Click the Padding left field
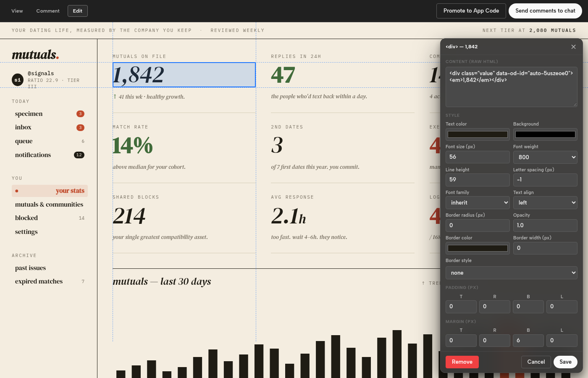Image resolution: width=588 pixels, height=378 pixels. (562, 307)
